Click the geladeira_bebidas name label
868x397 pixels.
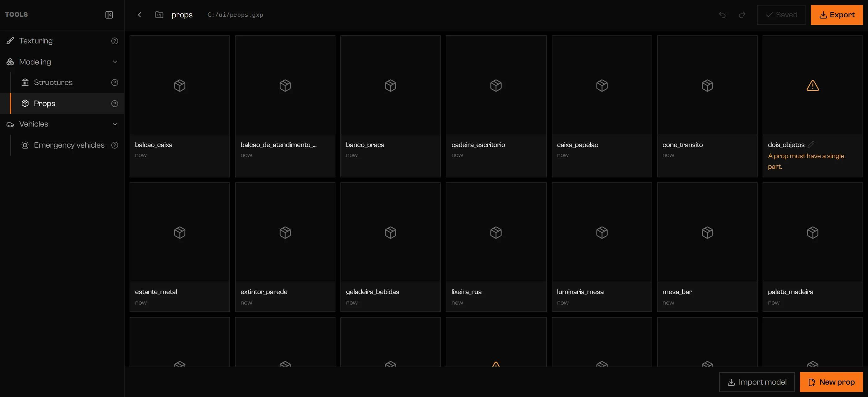point(372,292)
